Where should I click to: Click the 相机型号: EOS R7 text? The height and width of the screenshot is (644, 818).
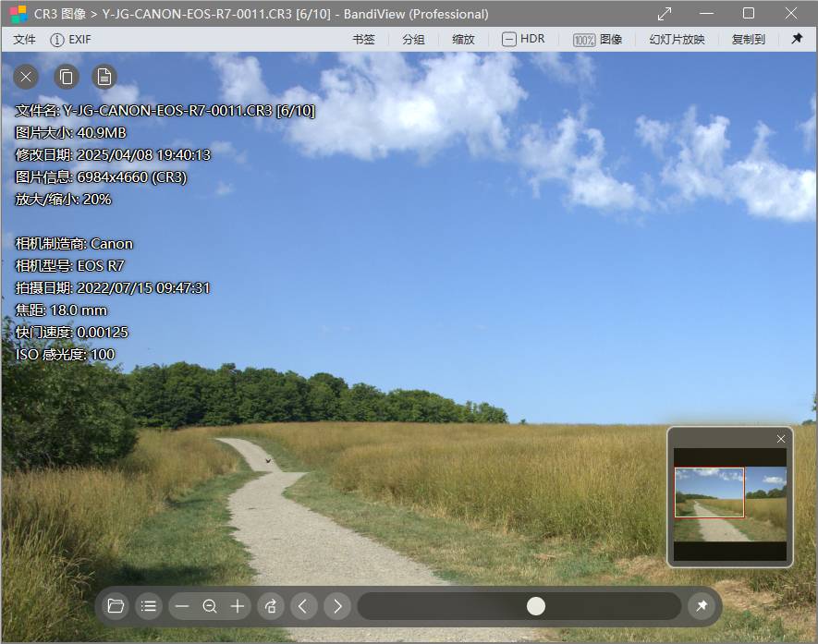click(70, 266)
